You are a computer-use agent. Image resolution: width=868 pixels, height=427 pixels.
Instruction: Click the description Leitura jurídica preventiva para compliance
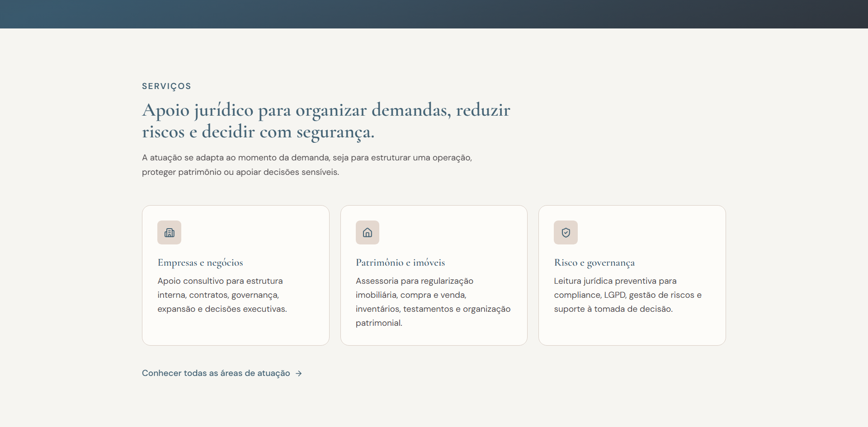627,295
